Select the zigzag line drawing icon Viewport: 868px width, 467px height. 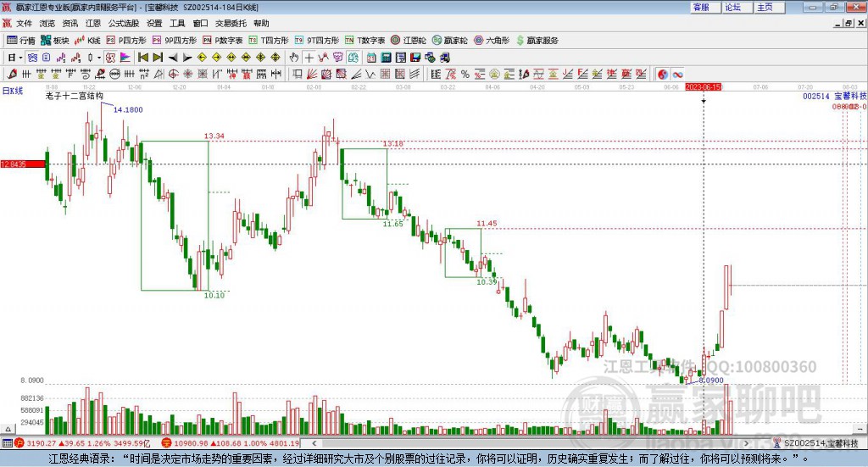tap(323, 58)
